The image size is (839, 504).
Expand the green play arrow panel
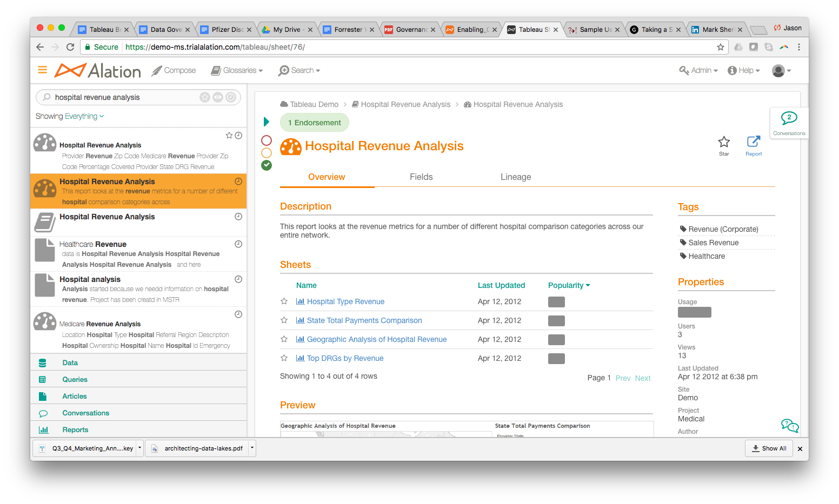click(x=266, y=122)
